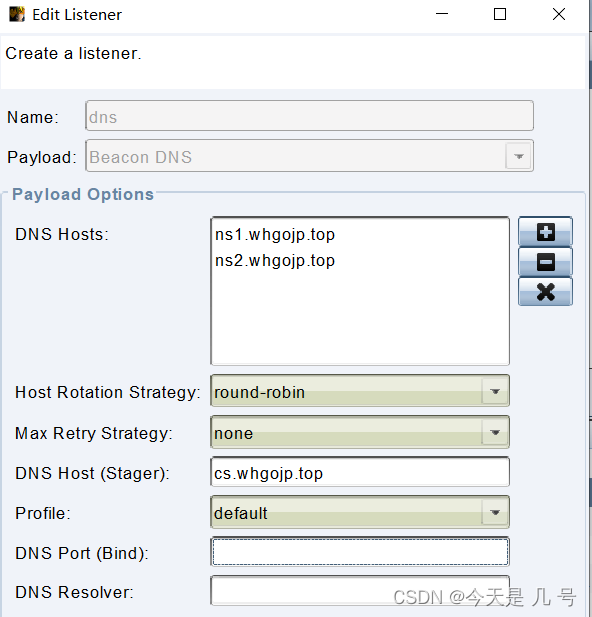Remove selected DNS host with minus icon
Viewport: 592px width, 617px height.
(x=545, y=262)
